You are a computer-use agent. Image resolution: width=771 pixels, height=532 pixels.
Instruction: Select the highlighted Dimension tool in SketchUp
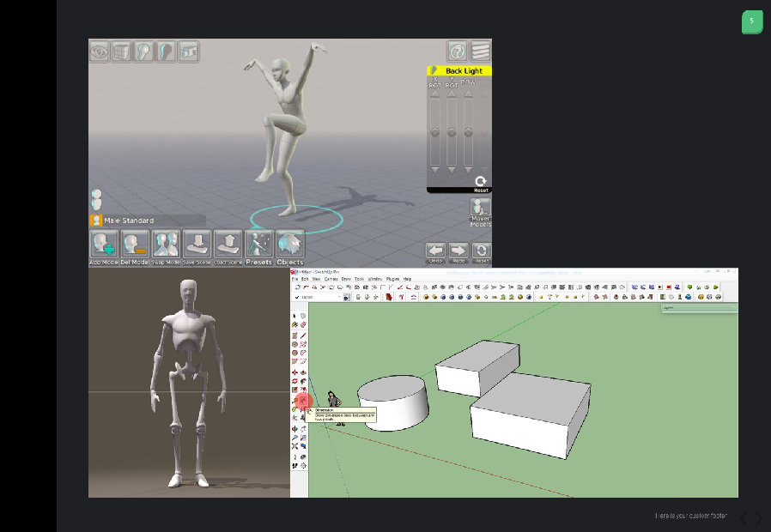pos(303,401)
